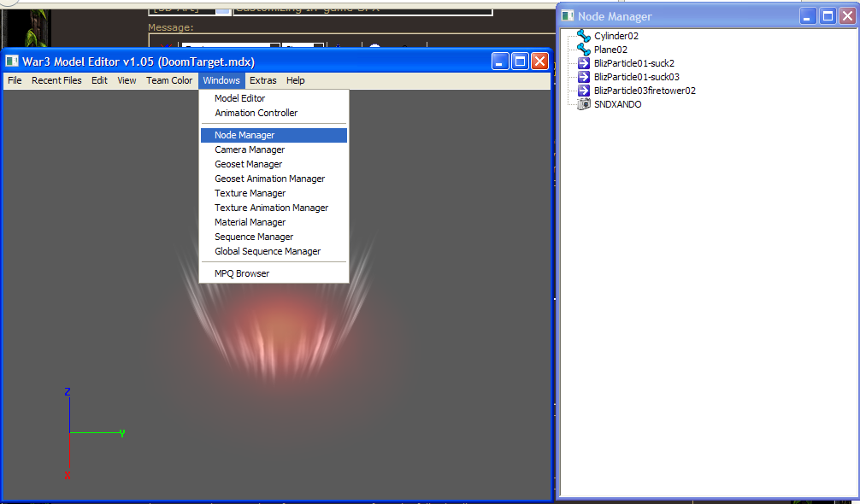Select the BlizParticle01-suck2 node
The image size is (860, 504).
(634, 63)
